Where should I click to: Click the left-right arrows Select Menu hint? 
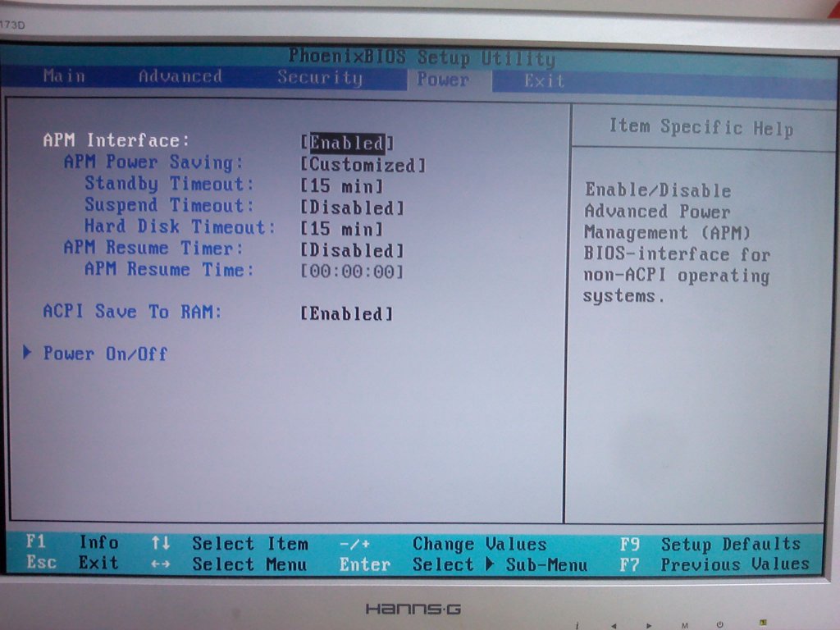pyautogui.click(x=229, y=564)
